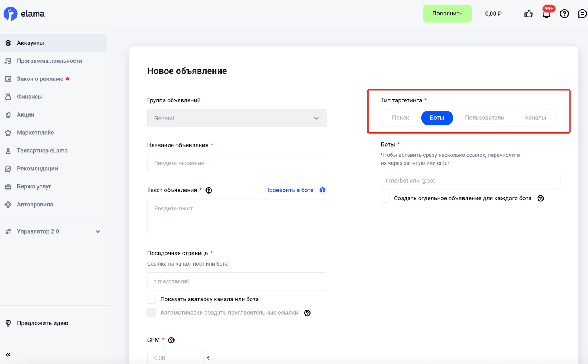Toggle Автоматически создать пригласительные ссылки checkbox
Image resolution: width=588 pixels, height=364 pixels.
pyautogui.click(x=151, y=313)
